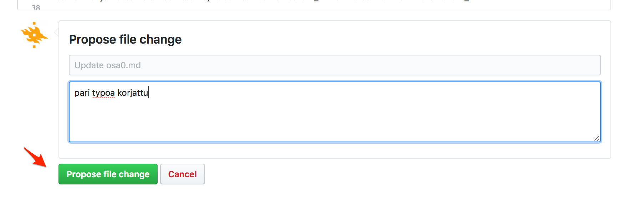The width and height of the screenshot is (644, 198).
Task: Click the text cursor after 'korjattu'
Action: (149, 93)
